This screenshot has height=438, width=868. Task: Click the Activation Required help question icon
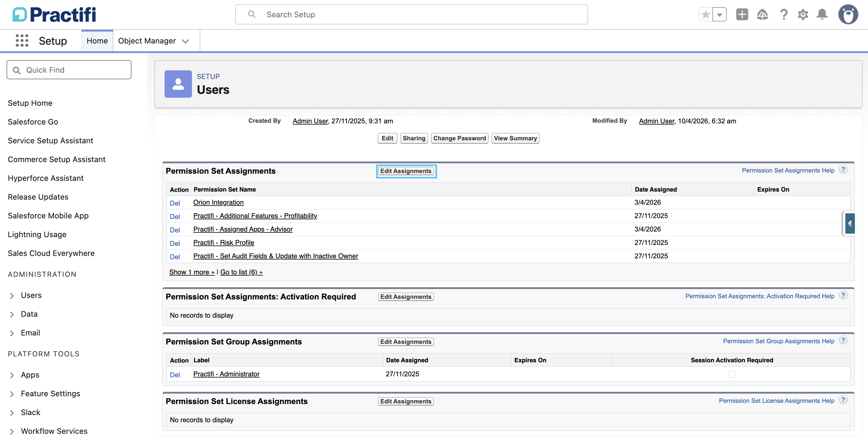(843, 295)
